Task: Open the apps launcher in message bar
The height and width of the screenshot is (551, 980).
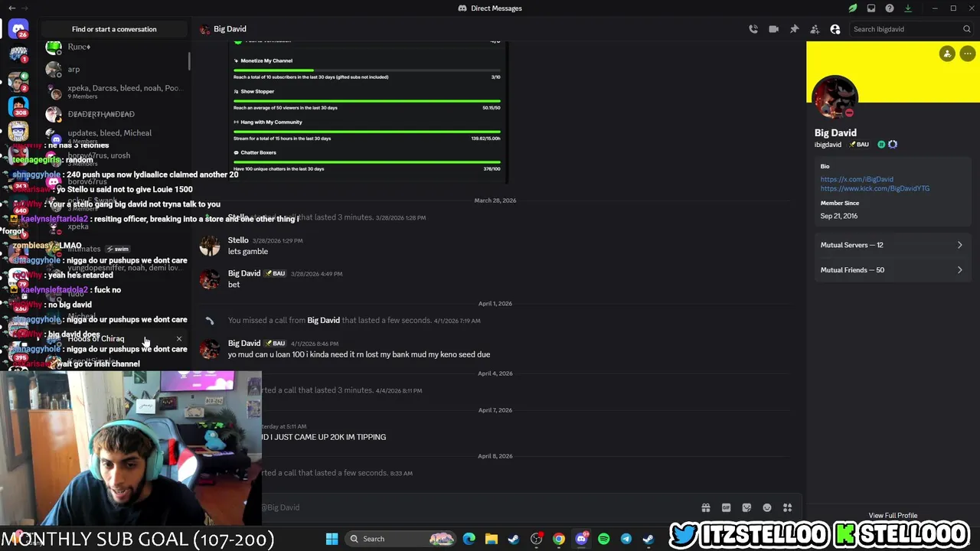Action: click(x=787, y=507)
